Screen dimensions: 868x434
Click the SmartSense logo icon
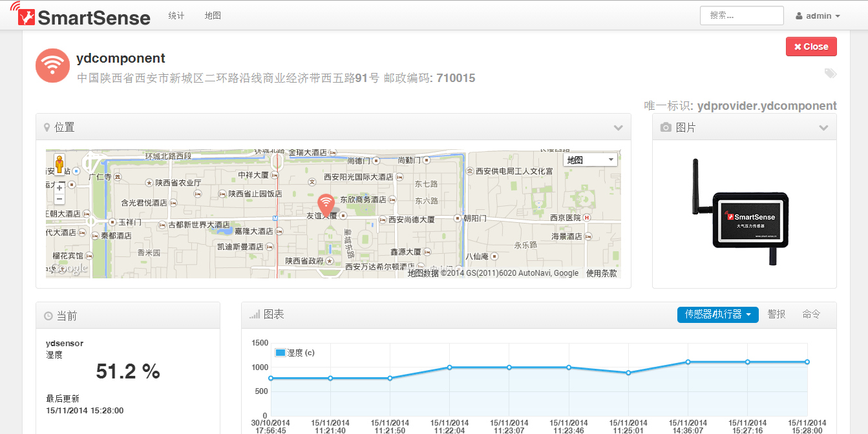(25, 15)
